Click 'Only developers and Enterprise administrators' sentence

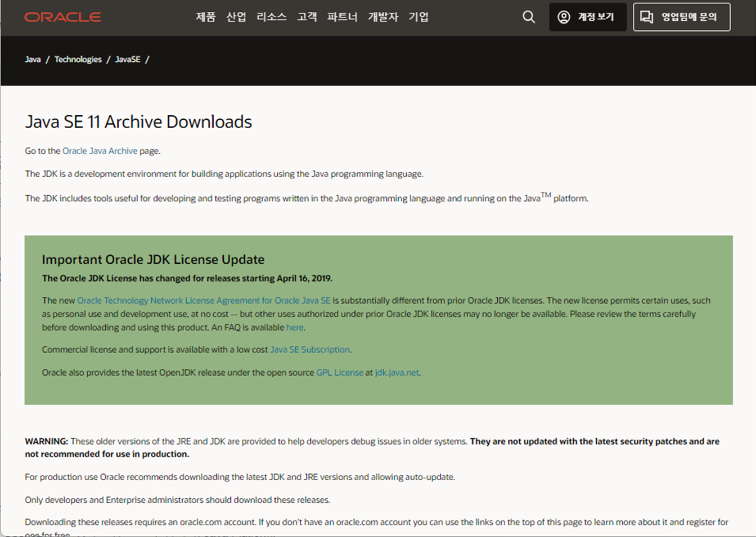coord(178,500)
